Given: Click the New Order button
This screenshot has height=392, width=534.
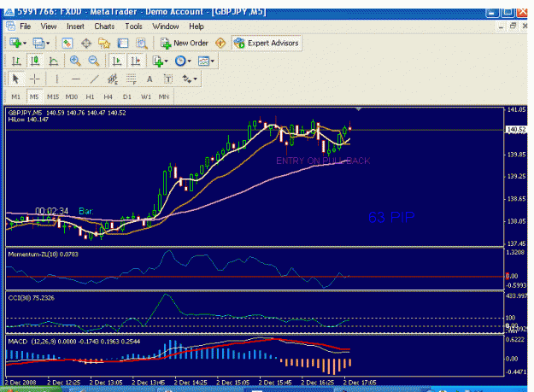Looking at the screenshot, I should click(x=185, y=44).
